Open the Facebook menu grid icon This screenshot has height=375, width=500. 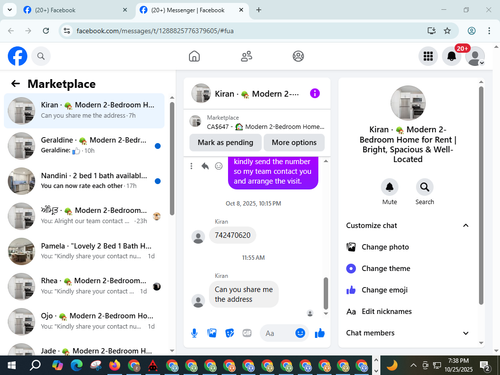[x=428, y=56]
